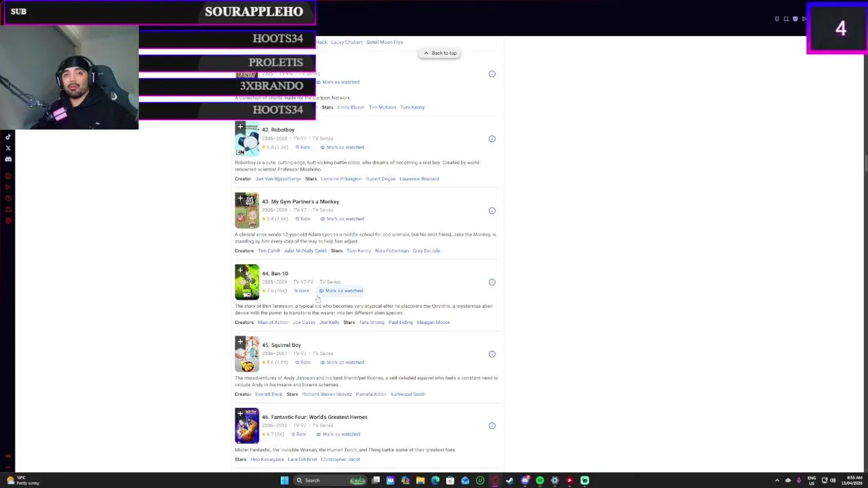Viewport: 868px width, 488px height.
Task: Open the Windows Start menu
Action: (284, 481)
